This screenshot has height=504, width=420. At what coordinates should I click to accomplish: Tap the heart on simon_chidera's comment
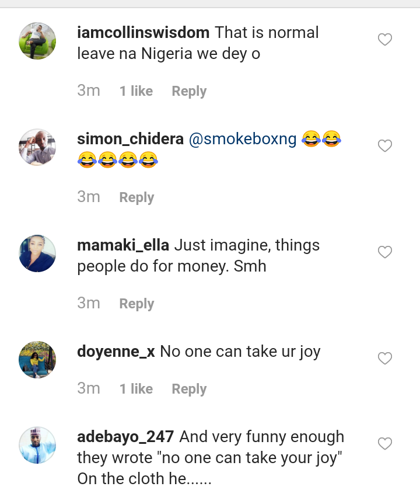[x=385, y=146]
